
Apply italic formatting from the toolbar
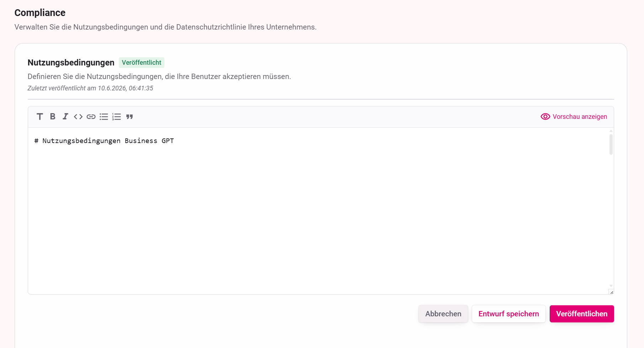coord(65,117)
